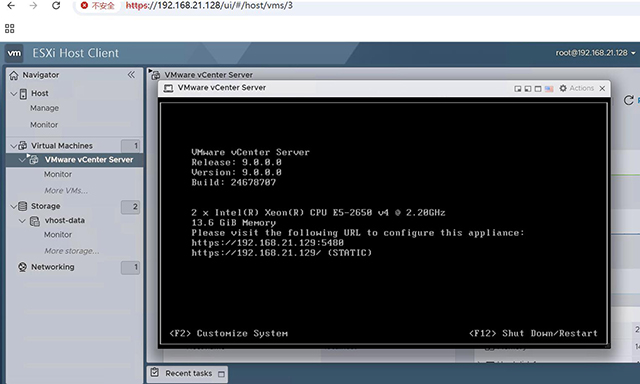Switch console to third window-layout icon
This screenshot has height=384, width=640.
pos(538,89)
